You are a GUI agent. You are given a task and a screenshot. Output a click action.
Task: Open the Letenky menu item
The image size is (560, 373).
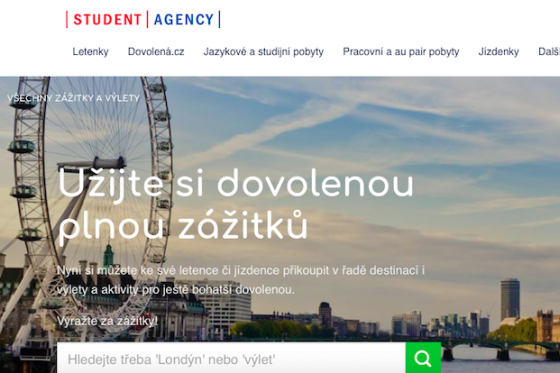[x=90, y=52]
